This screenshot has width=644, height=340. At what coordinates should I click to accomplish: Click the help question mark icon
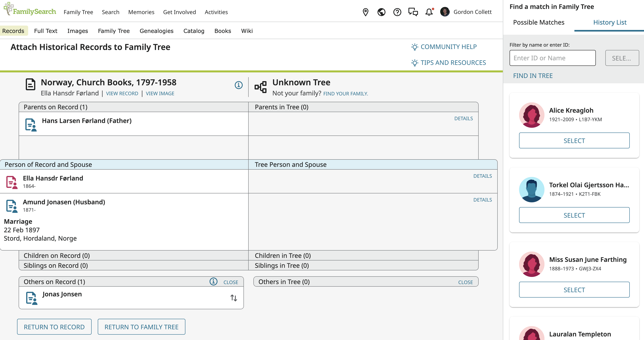click(397, 12)
